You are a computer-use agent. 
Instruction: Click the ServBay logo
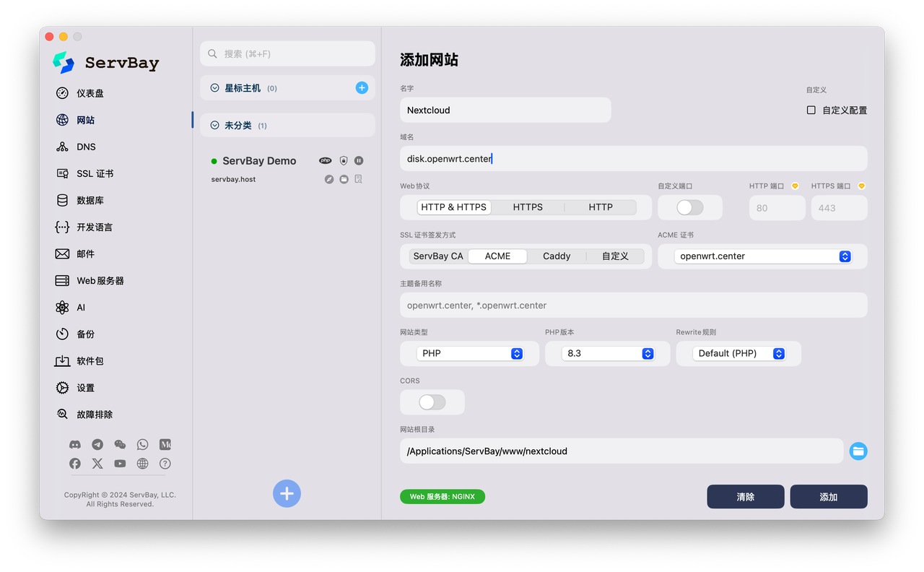point(106,63)
